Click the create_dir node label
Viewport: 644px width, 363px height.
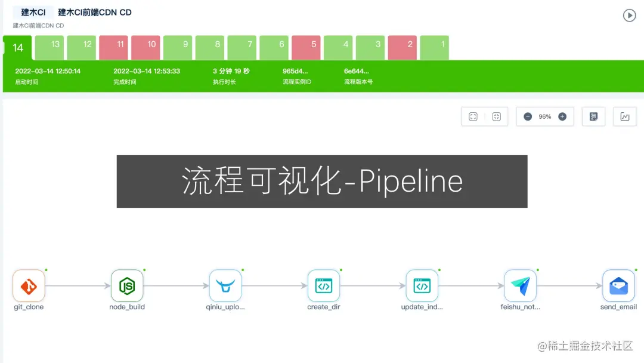(324, 307)
